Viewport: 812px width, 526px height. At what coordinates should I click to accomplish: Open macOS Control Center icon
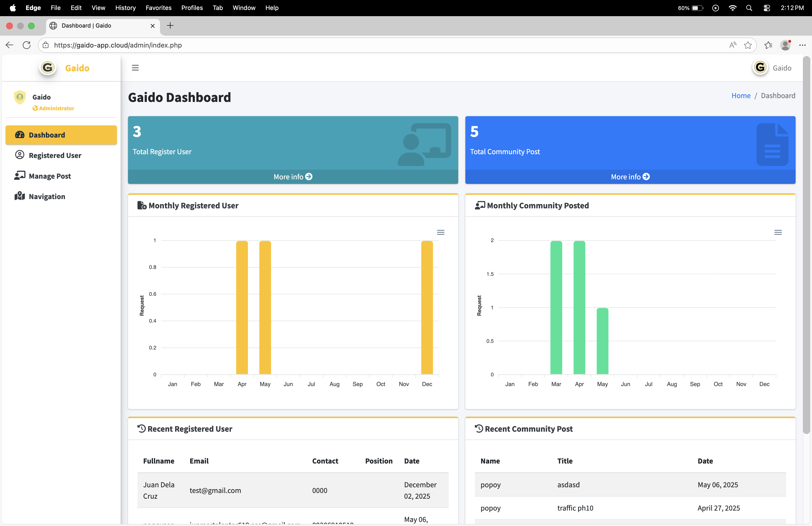click(767, 8)
